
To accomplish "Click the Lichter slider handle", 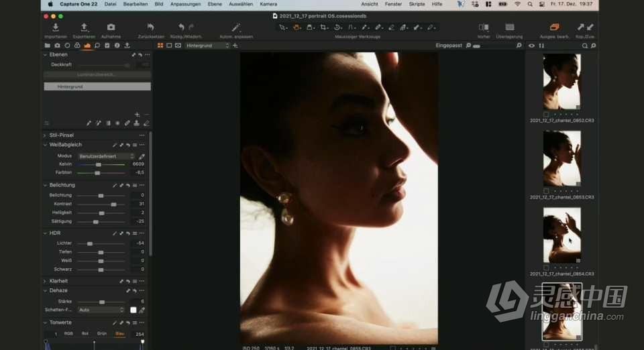I will click(89, 244).
